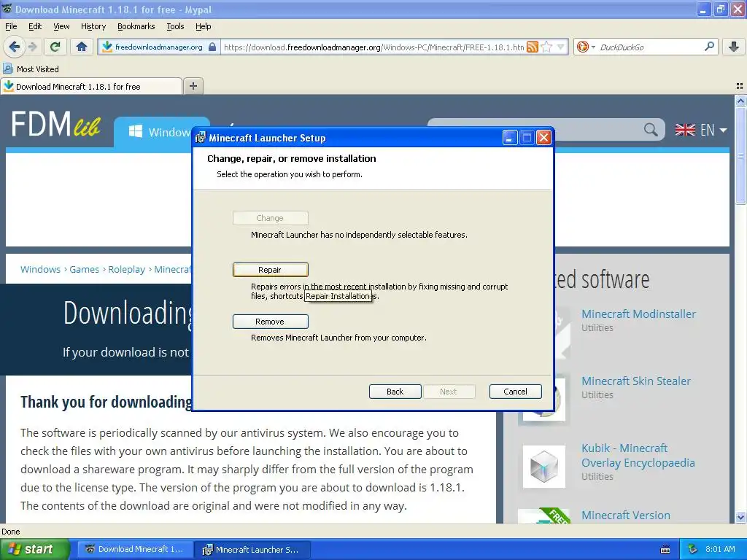The width and height of the screenshot is (747, 560).
Task: Click the Start button
Action: [x=35, y=549]
